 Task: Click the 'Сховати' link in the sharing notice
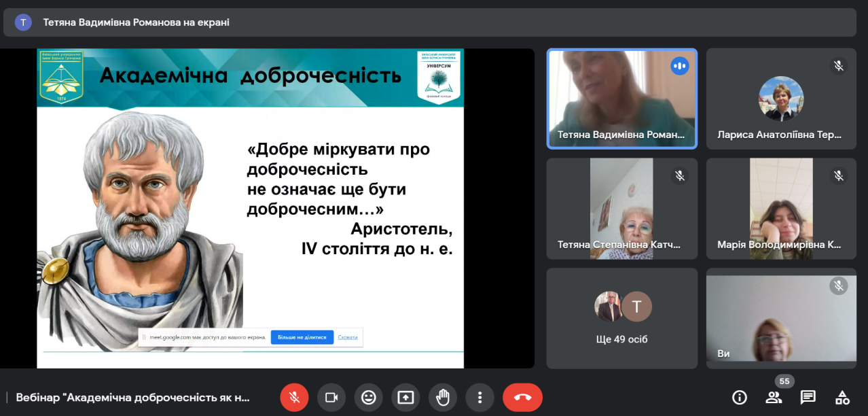coord(348,337)
